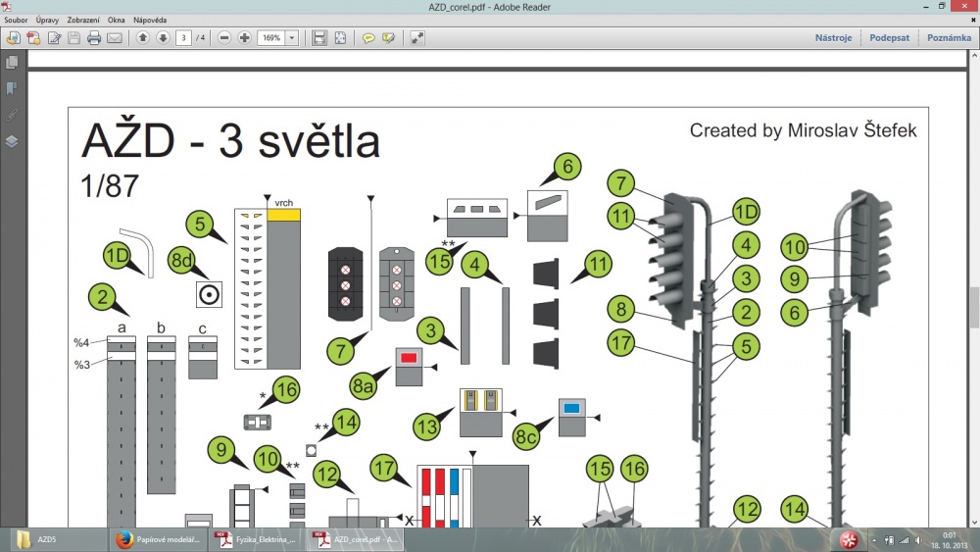Click the network signal tray icon
This screenshot has width=980, height=552.
(x=904, y=540)
